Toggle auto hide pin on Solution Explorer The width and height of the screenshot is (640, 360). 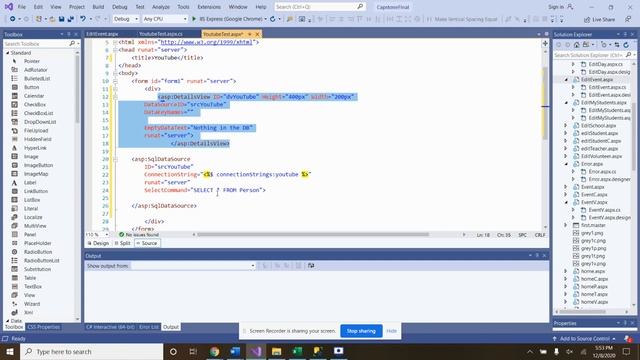click(x=625, y=34)
